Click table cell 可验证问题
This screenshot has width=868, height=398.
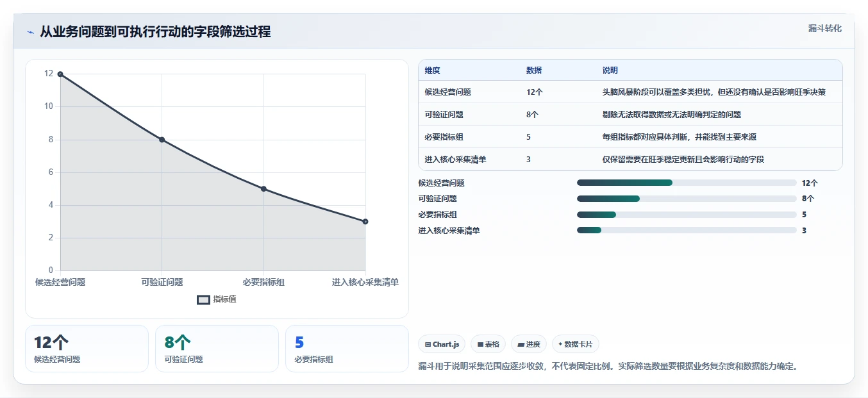tap(444, 115)
